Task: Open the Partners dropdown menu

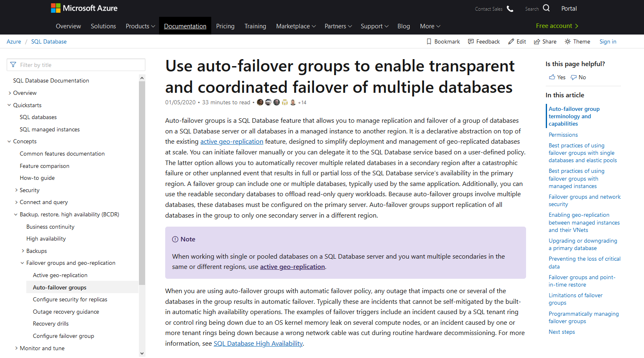Action: pyautogui.click(x=338, y=26)
